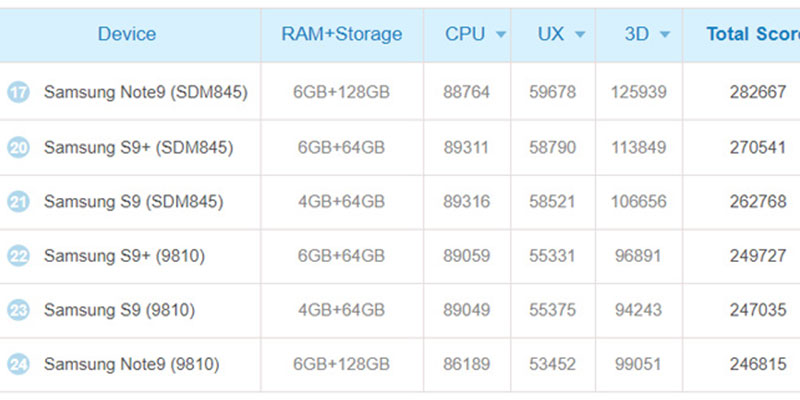800x400 pixels.
Task: Click the rank 24 badge icon
Action: 18,364
